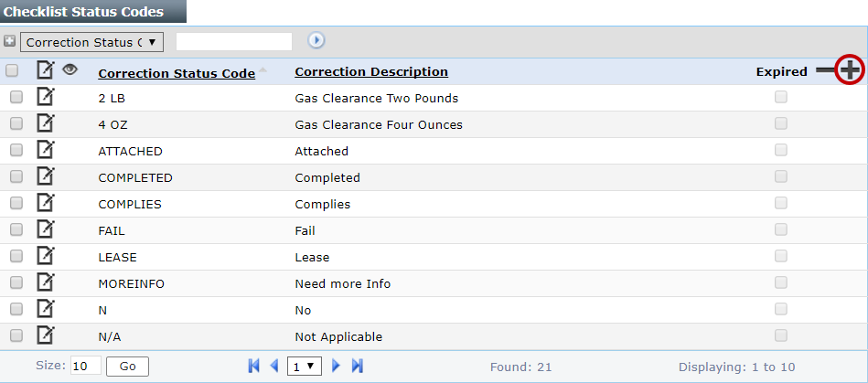This screenshot has height=383, width=868.
Task: Open the page number dropdown
Action: click(x=305, y=366)
